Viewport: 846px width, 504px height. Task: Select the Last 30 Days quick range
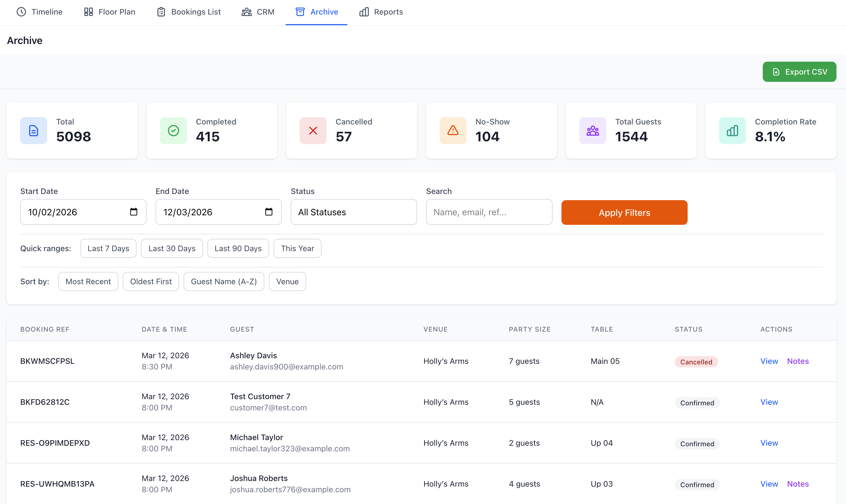coord(172,248)
